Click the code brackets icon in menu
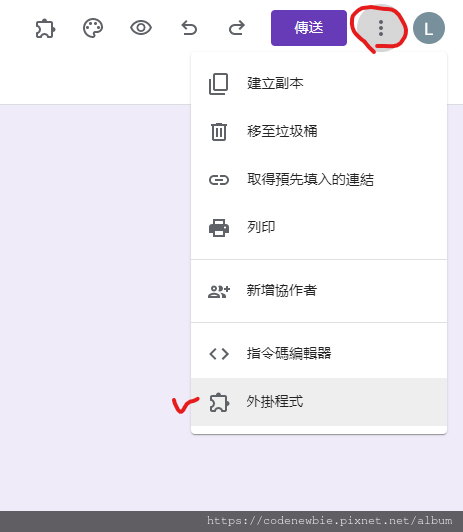This screenshot has height=532, width=463. 219,354
